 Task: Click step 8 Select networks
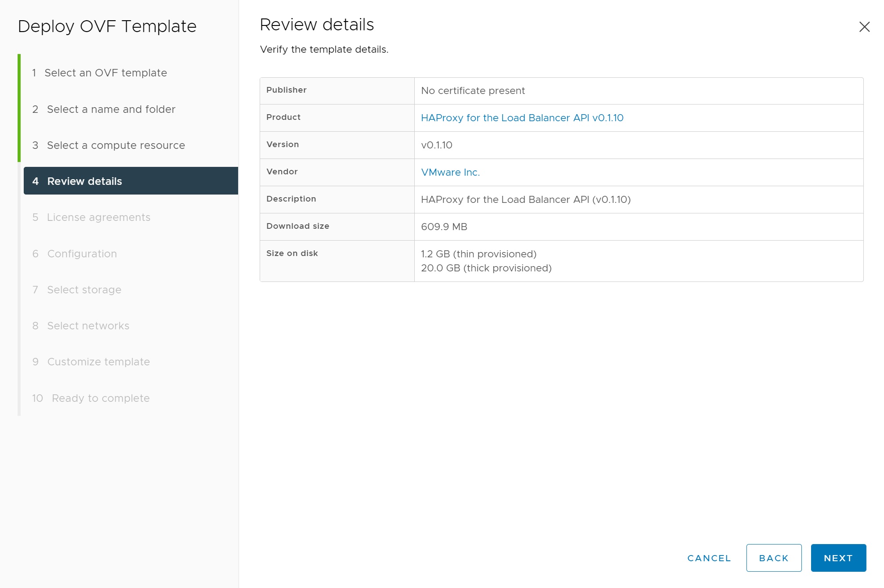point(88,326)
